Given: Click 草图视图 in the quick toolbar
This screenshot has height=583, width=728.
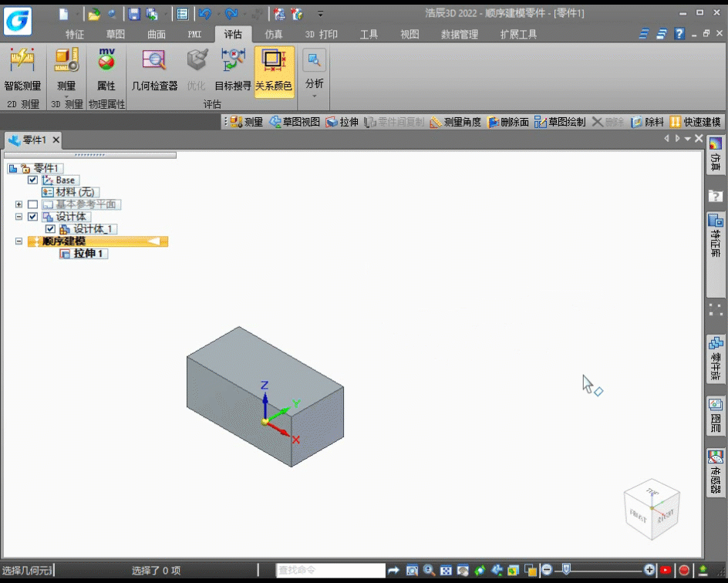Looking at the screenshot, I should (295, 122).
